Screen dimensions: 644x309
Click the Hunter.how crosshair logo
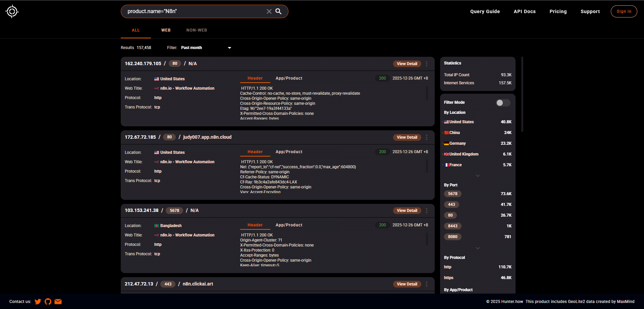click(12, 11)
